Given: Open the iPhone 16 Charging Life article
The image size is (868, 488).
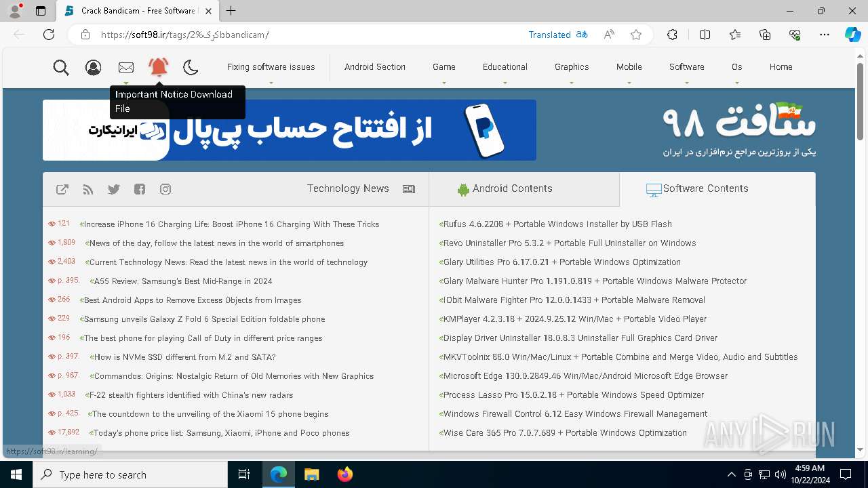Looking at the screenshot, I should (x=231, y=224).
